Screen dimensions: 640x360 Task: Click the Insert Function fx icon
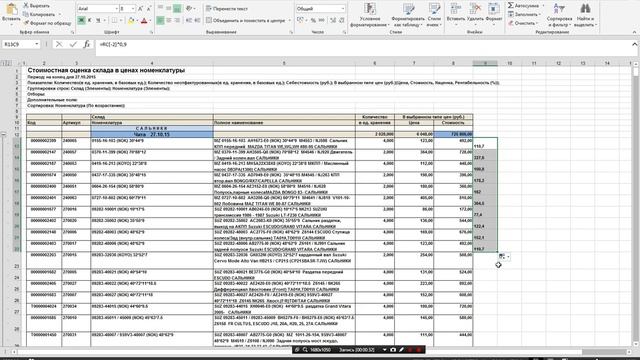[87, 44]
